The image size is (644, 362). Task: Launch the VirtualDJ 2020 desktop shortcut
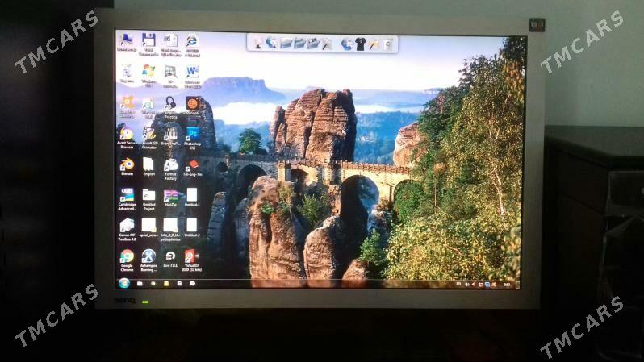tap(192, 256)
